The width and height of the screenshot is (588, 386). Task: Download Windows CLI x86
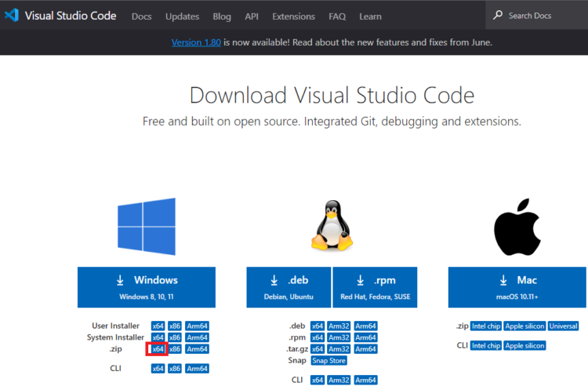[175, 369]
